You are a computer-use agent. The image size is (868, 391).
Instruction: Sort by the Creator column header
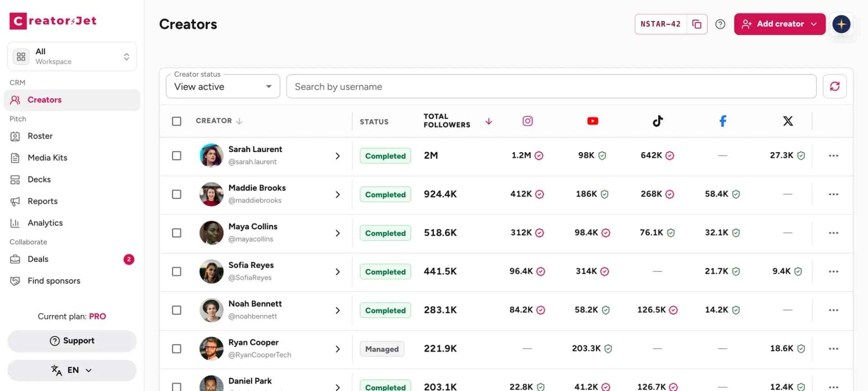point(219,121)
